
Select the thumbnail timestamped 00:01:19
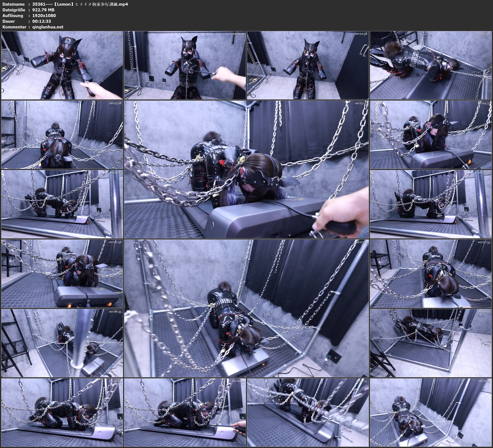tap(185, 65)
